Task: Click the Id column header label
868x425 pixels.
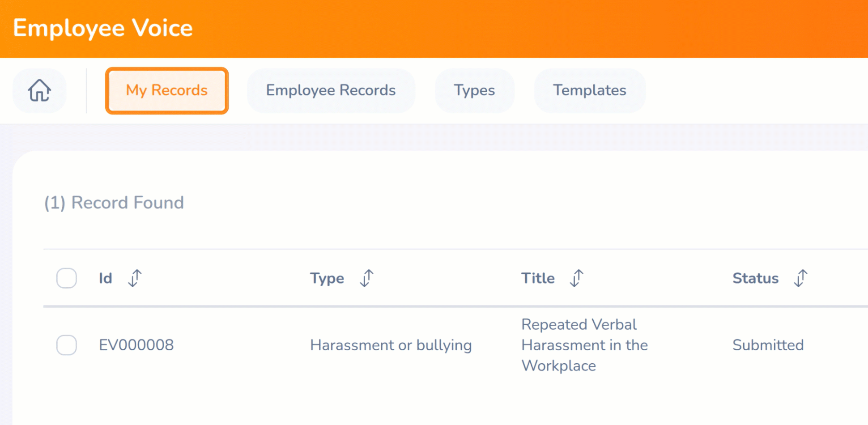Action: [105, 278]
